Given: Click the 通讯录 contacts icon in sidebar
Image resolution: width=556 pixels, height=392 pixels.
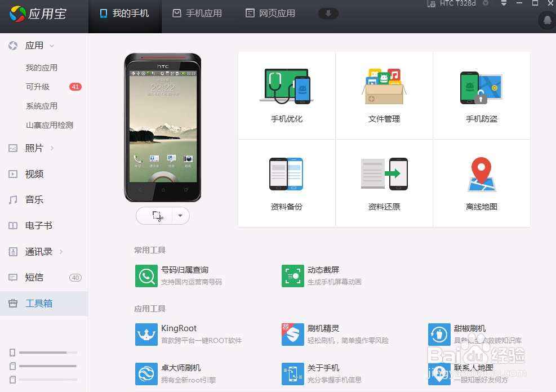Looking at the screenshot, I should pyautogui.click(x=13, y=252).
